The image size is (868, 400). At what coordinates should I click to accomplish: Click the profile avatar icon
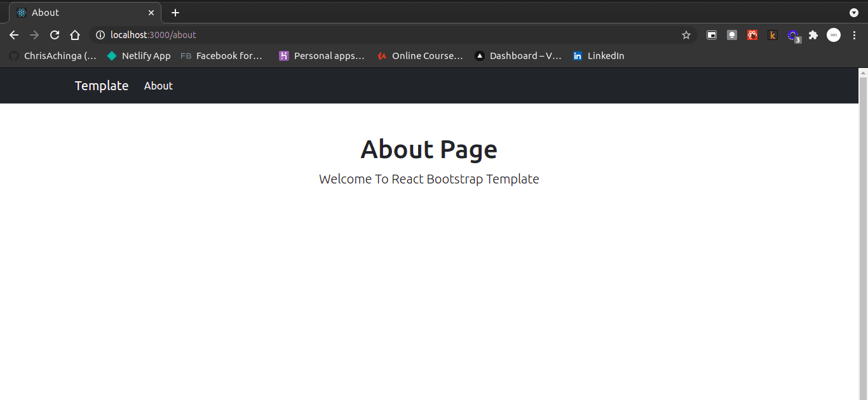click(834, 35)
